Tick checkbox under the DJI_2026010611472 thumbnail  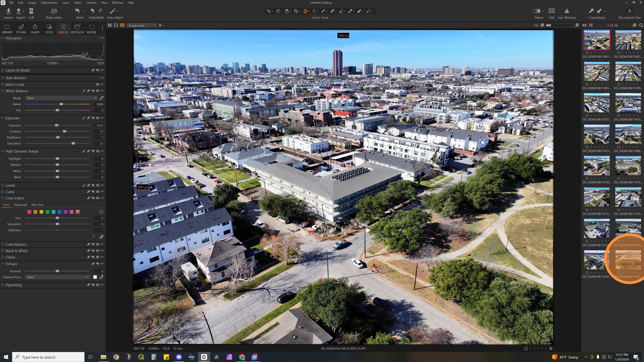coord(587,116)
